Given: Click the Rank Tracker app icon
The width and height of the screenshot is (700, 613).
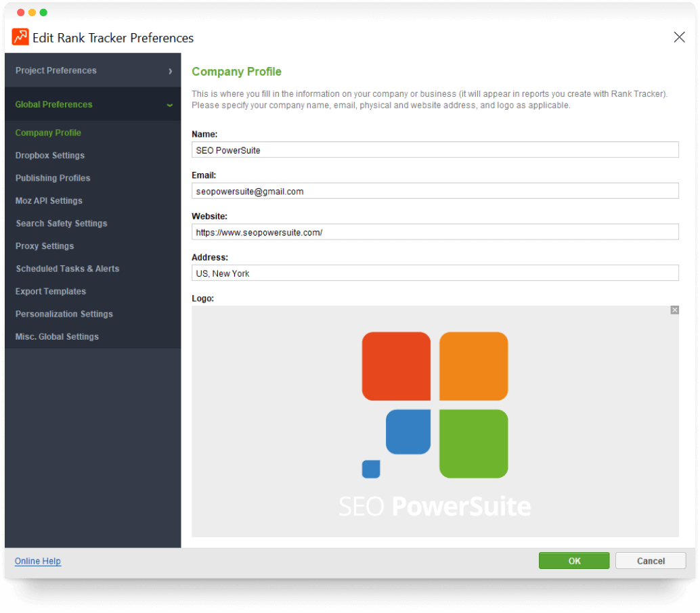Looking at the screenshot, I should (20, 37).
